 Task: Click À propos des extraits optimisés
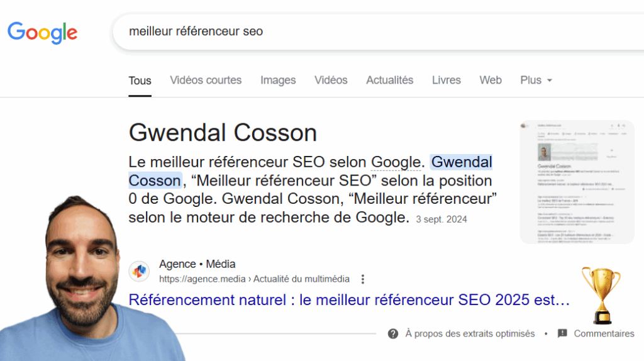click(x=470, y=333)
